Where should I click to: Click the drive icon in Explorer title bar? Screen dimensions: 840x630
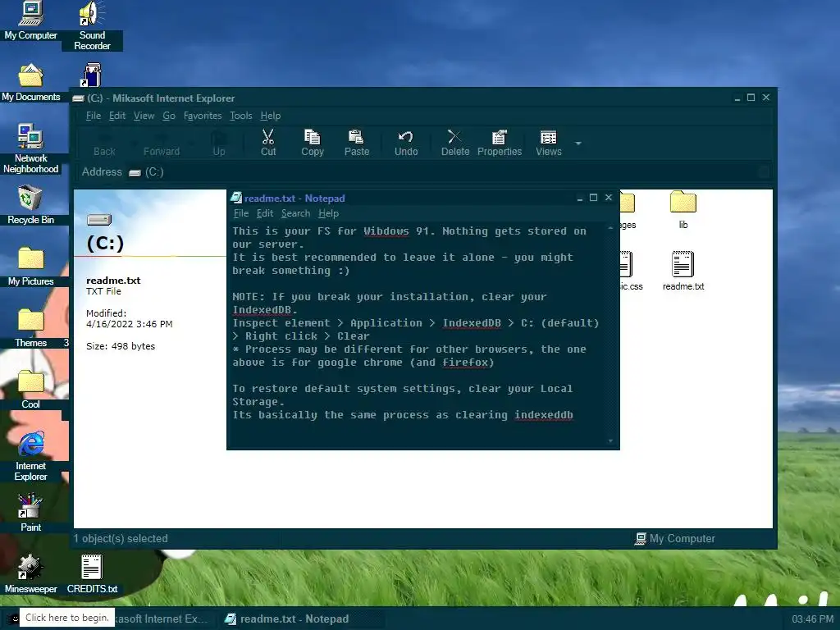click(78, 98)
